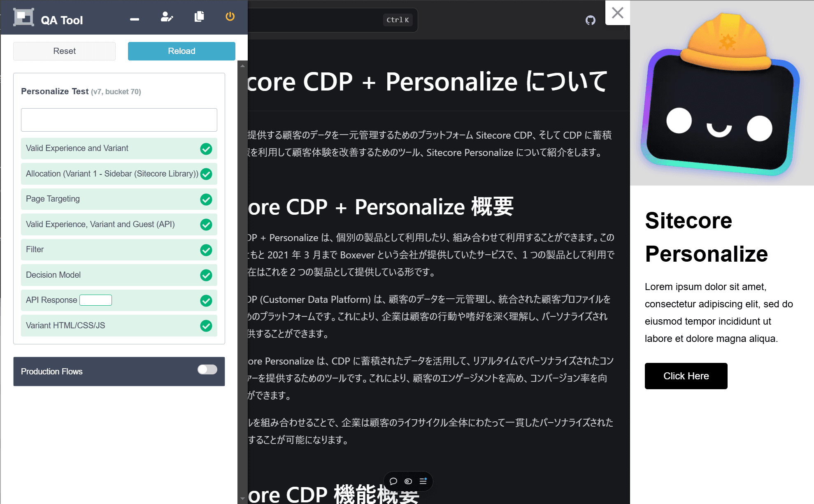Expand the Valid Experience and Variant row
Screen dimensions: 814x504
point(119,149)
